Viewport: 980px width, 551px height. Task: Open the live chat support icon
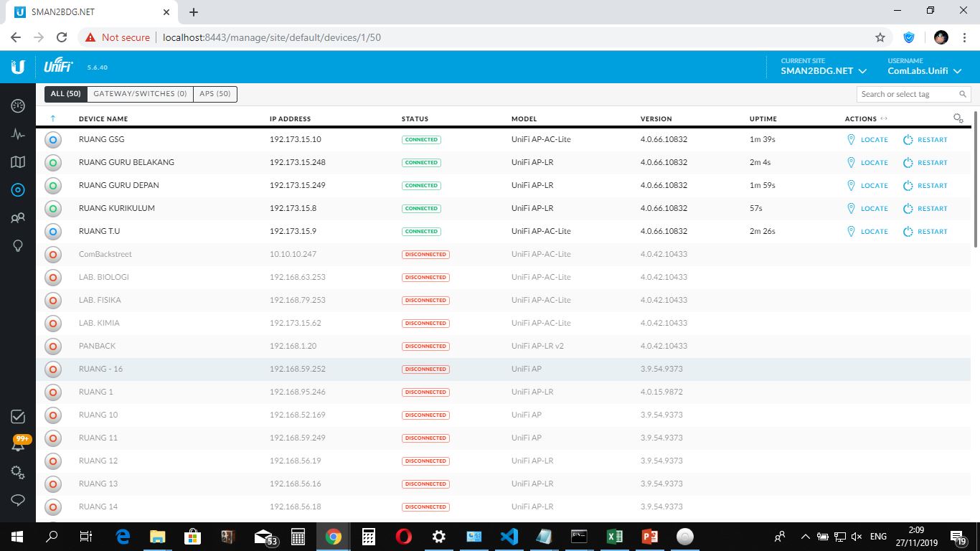pos(18,500)
